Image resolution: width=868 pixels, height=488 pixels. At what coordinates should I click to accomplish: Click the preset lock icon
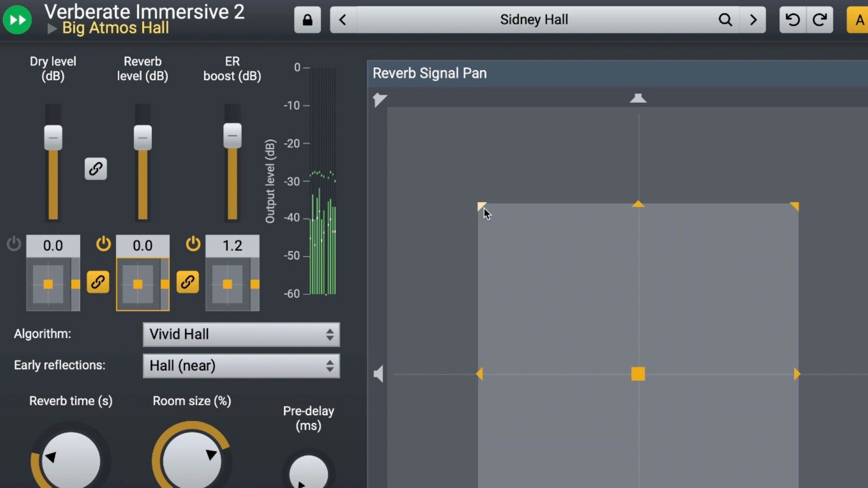[x=307, y=20]
